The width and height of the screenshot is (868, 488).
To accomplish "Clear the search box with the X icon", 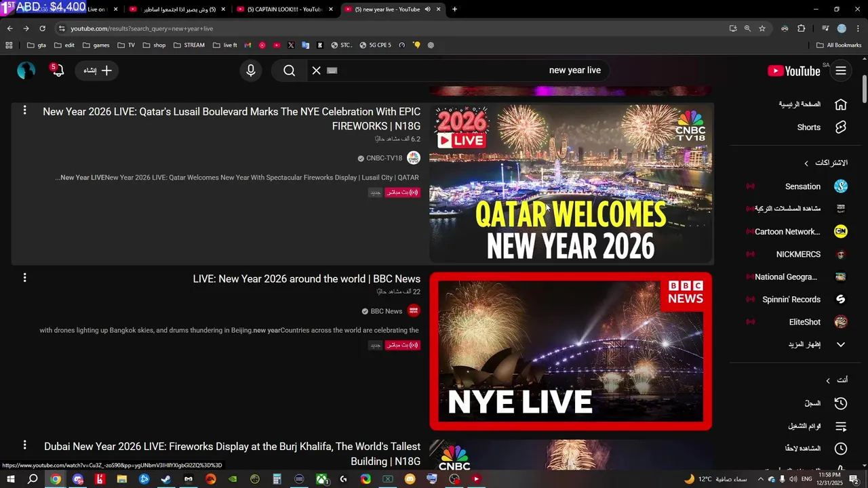I will point(316,70).
